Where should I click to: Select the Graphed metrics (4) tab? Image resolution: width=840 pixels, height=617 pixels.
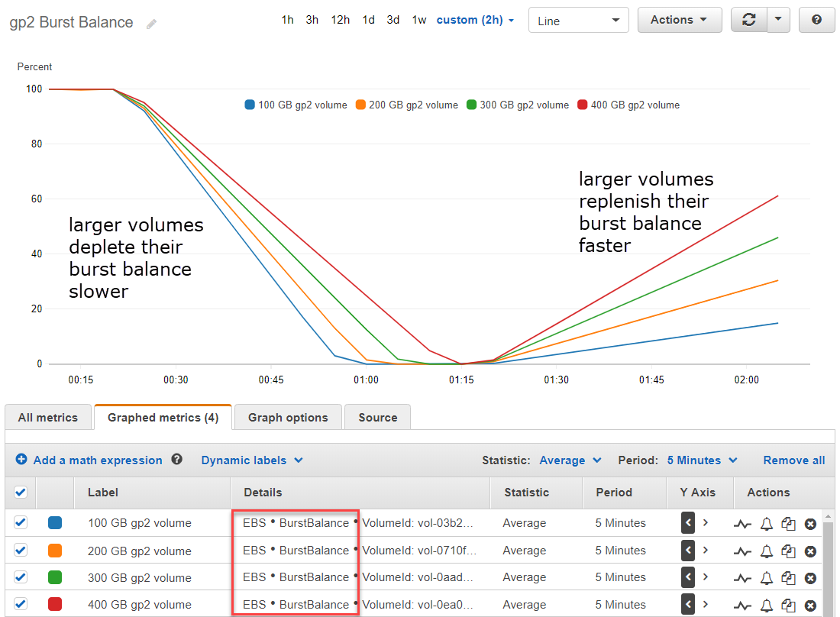[163, 417]
